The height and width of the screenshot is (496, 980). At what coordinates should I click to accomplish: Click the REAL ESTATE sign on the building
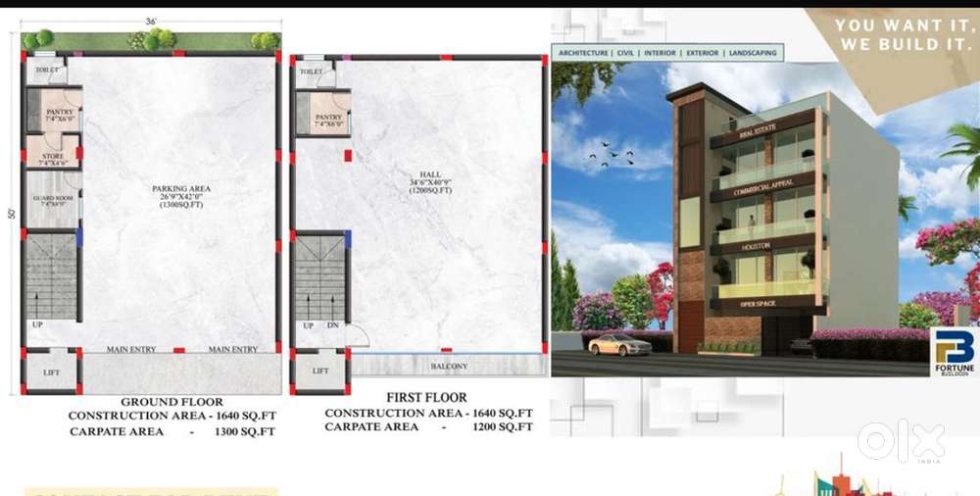pos(758,131)
